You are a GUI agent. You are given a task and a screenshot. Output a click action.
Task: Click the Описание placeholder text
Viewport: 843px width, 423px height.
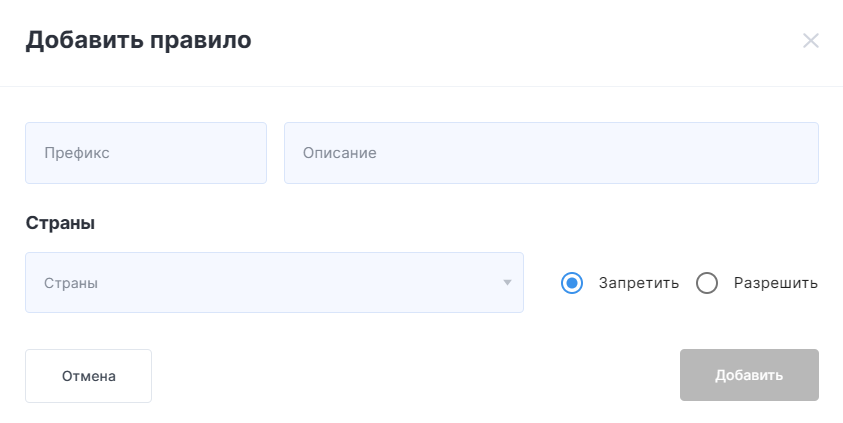[x=339, y=153]
